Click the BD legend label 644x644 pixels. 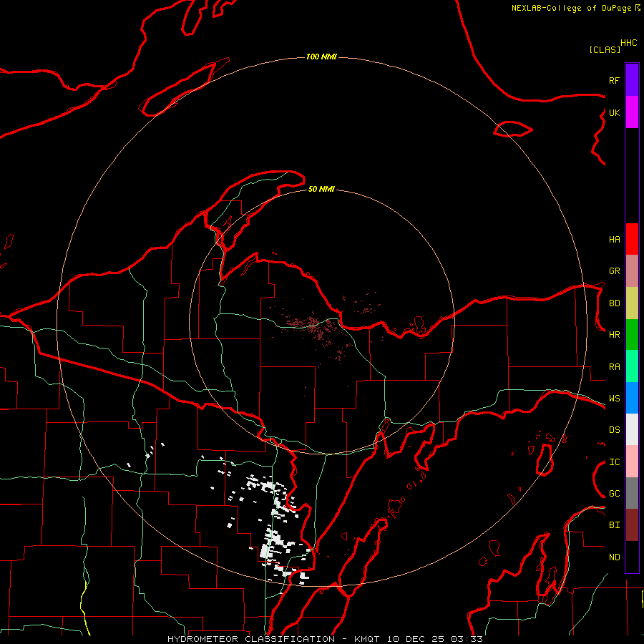(614, 303)
